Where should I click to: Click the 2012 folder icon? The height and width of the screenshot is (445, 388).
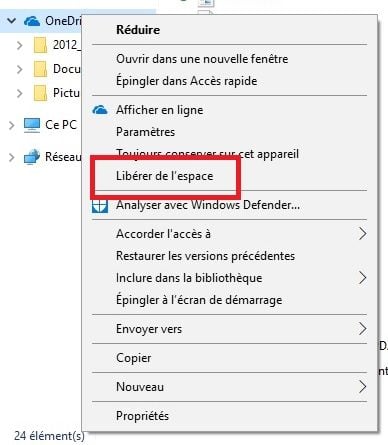[40, 45]
